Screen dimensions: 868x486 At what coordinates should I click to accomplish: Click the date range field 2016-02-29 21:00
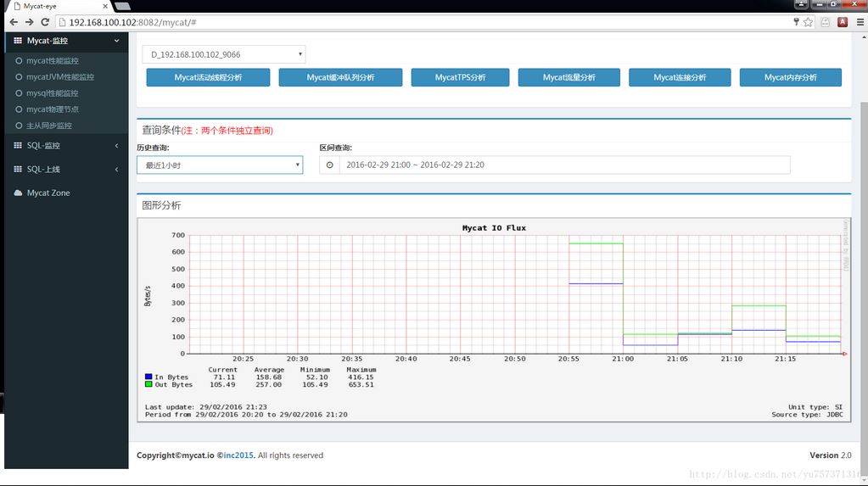564,165
